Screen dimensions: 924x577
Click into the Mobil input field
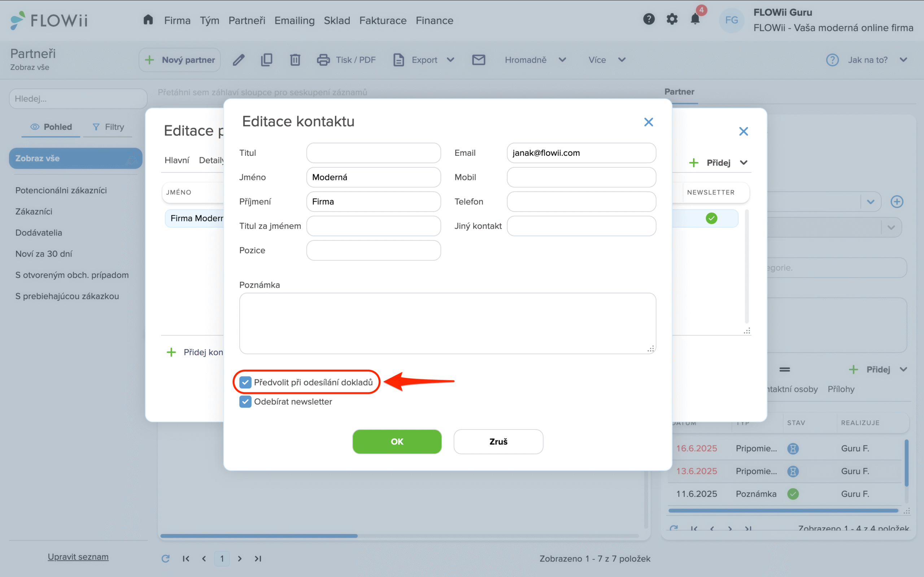[581, 177]
